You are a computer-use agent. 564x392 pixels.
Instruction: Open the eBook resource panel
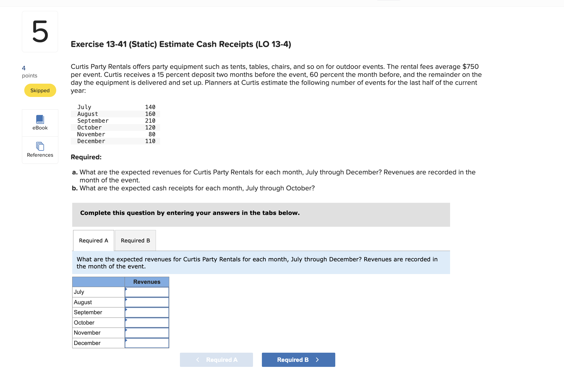click(40, 123)
